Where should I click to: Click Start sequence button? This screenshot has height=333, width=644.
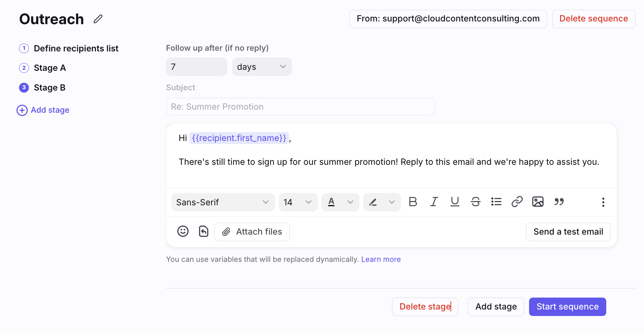coord(567,307)
